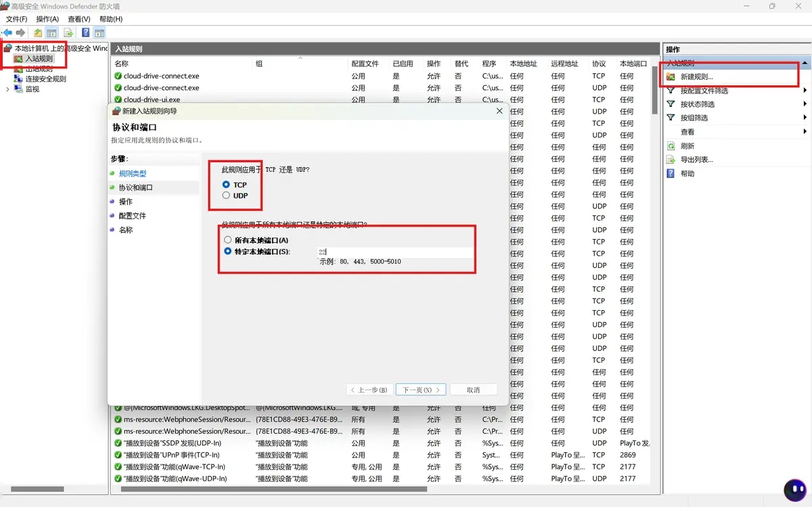Choose 特定本地端口(S) radio option

click(x=227, y=251)
